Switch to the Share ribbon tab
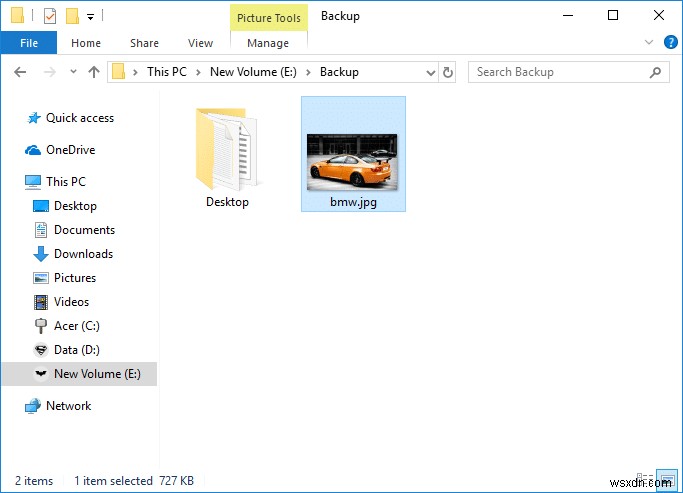683x493 pixels. (144, 43)
